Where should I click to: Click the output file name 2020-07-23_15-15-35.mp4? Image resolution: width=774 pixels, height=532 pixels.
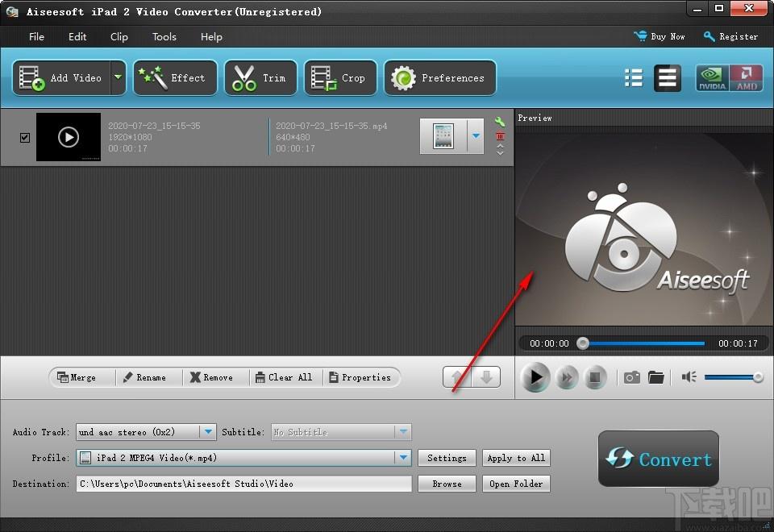(331, 126)
